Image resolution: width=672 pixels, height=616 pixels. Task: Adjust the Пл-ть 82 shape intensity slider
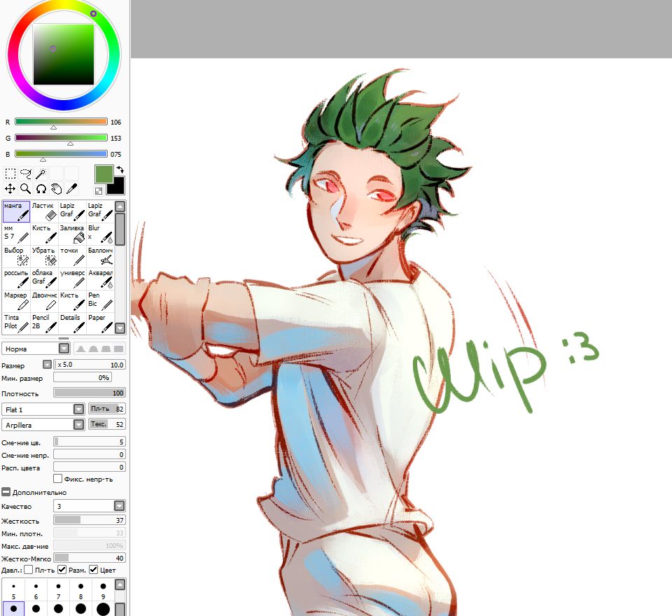point(106,409)
